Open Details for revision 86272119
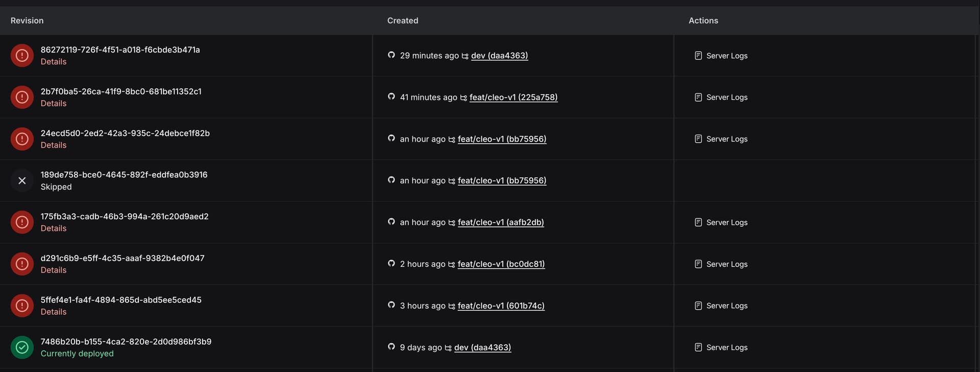Screen dimensions: 980x372 click(54, 62)
